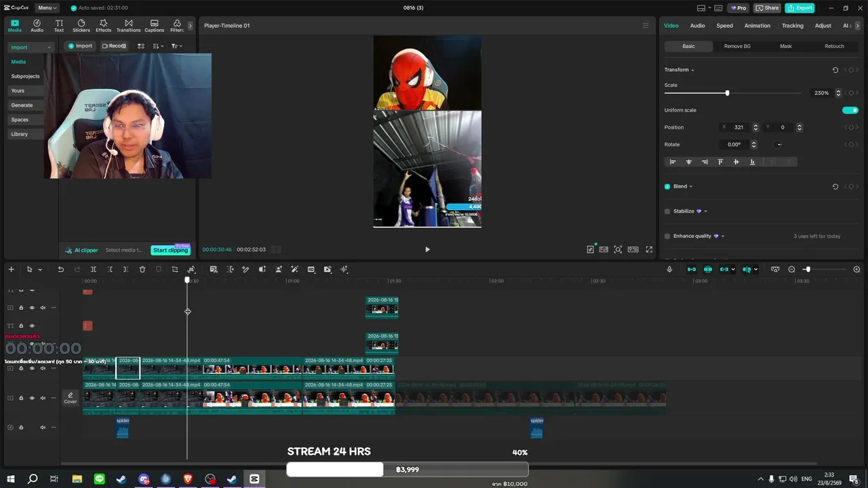
Task: Open the aspect ratio option in player
Action: coord(633,249)
